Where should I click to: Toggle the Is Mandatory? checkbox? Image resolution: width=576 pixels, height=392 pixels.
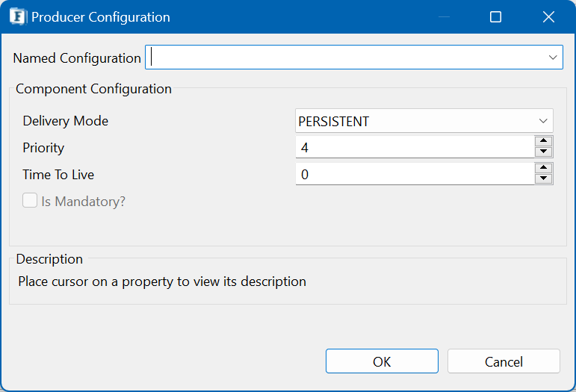[x=30, y=201]
